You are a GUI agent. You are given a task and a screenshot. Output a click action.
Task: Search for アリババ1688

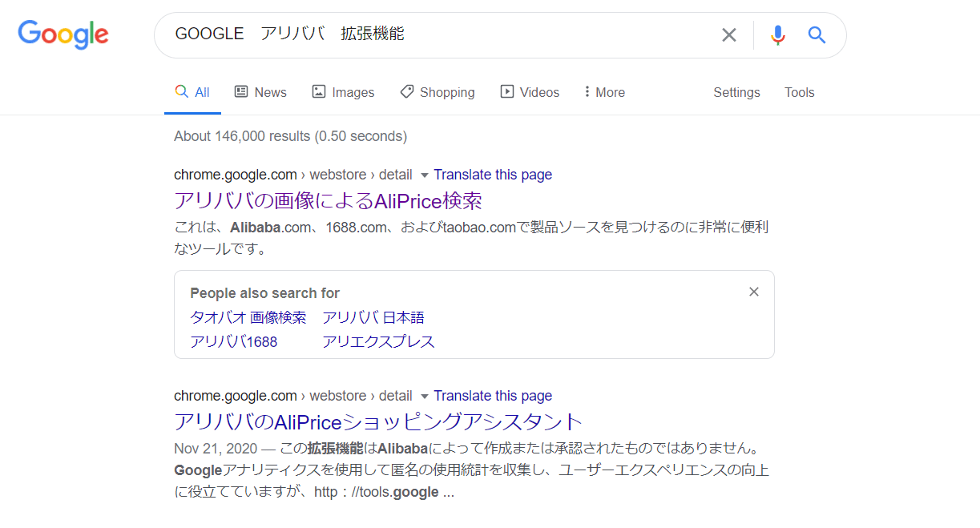click(233, 342)
